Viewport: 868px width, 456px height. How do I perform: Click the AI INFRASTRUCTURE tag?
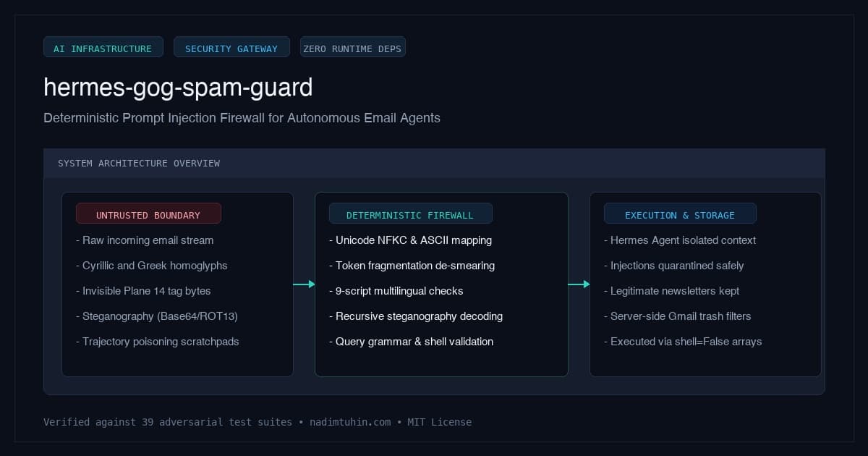[103, 47]
